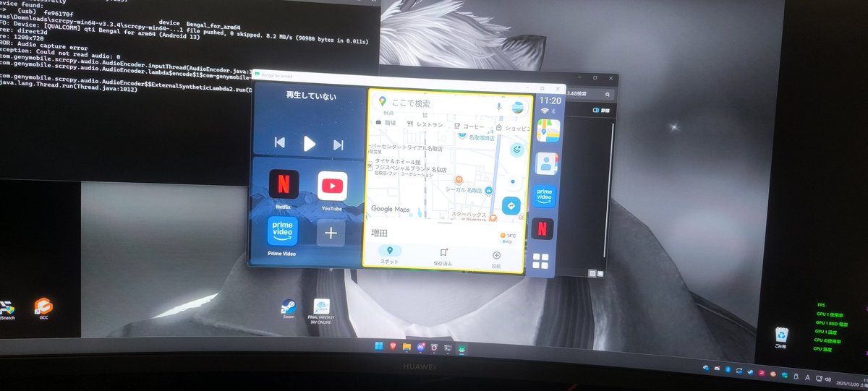
Task: Start voice search in Google Maps
Action: click(498, 106)
